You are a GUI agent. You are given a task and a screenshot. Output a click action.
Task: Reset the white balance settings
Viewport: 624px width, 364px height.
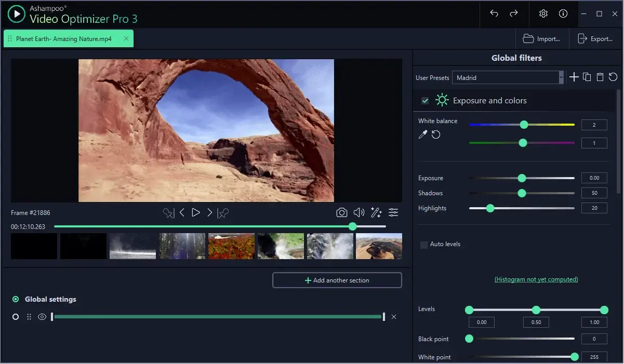(x=436, y=134)
